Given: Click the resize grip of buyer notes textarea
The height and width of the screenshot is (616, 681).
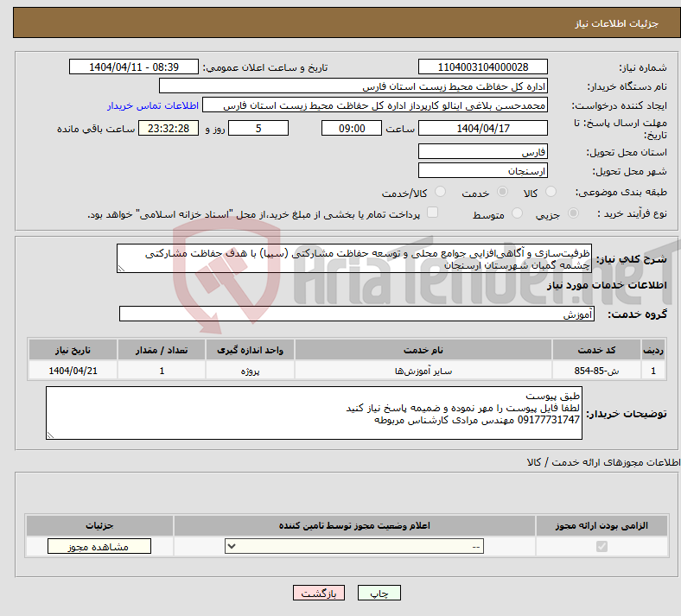Looking at the screenshot, I should [50, 435].
